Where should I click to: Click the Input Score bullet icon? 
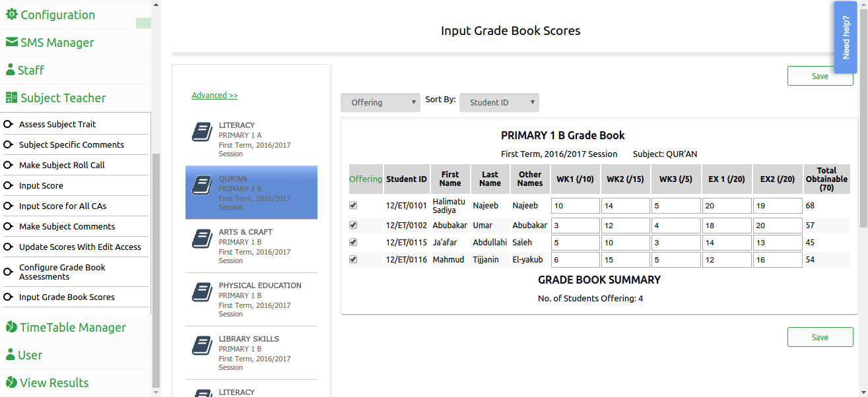coord(9,185)
